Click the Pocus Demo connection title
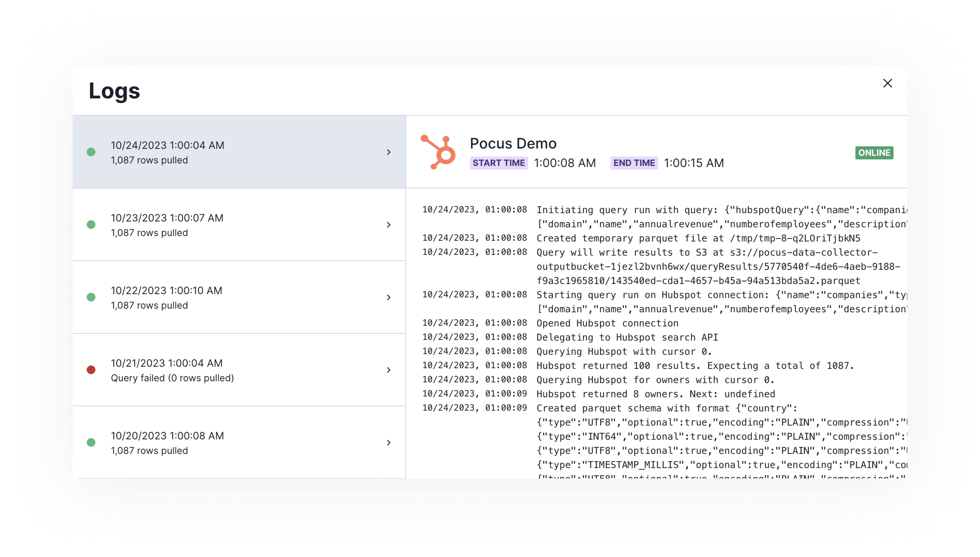This screenshot has height=557, width=980. [x=513, y=144]
